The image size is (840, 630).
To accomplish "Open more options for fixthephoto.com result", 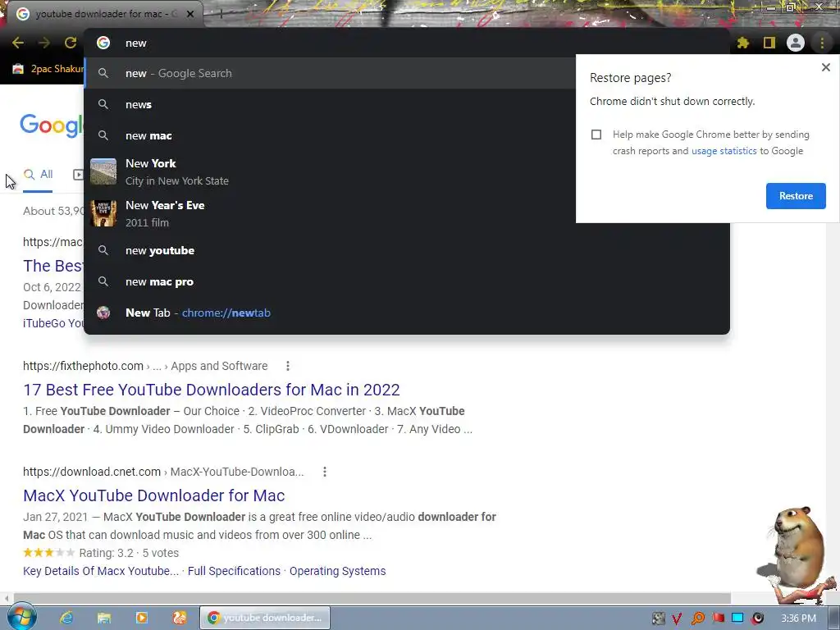I will pos(288,366).
